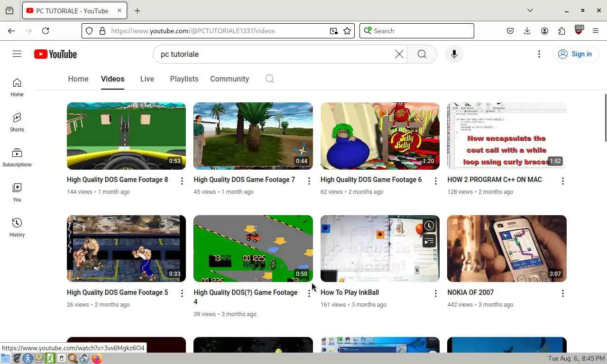Open High Quality DOS(?) Game Footage 4 title
607x364 pixels.
pos(246,297)
